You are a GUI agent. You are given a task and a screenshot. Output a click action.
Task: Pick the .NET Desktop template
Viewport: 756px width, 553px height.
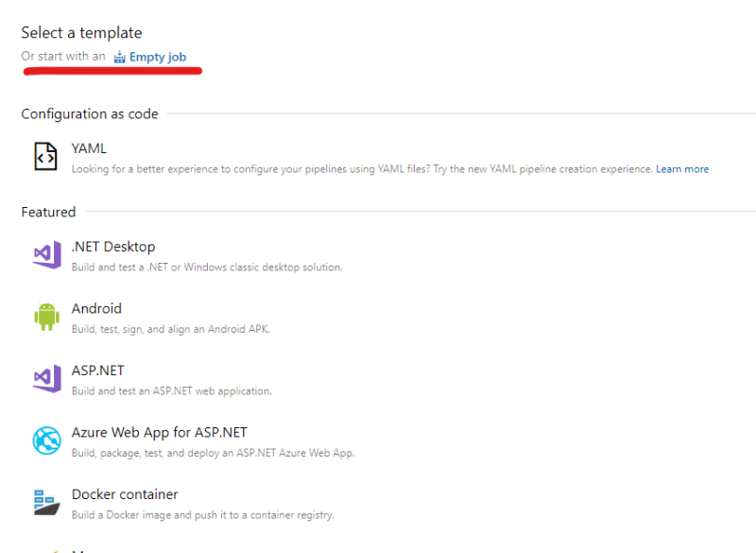tap(113, 247)
